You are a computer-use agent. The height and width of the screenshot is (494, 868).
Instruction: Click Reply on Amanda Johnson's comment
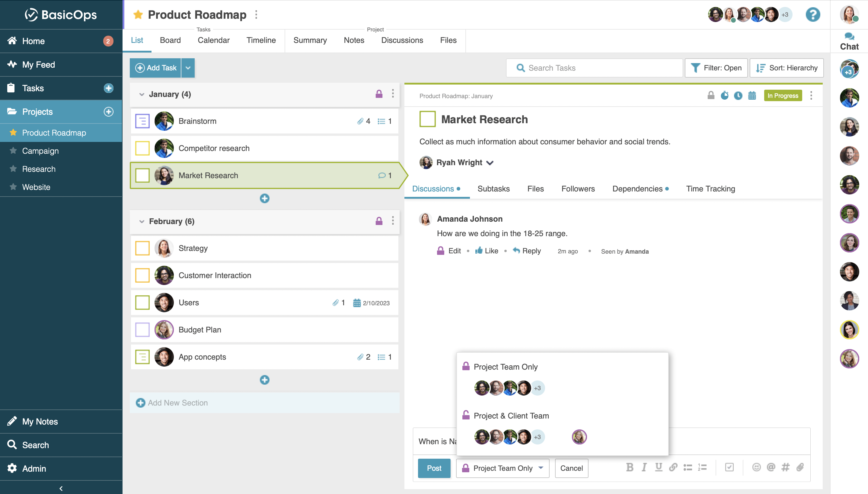pyautogui.click(x=527, y=251)
